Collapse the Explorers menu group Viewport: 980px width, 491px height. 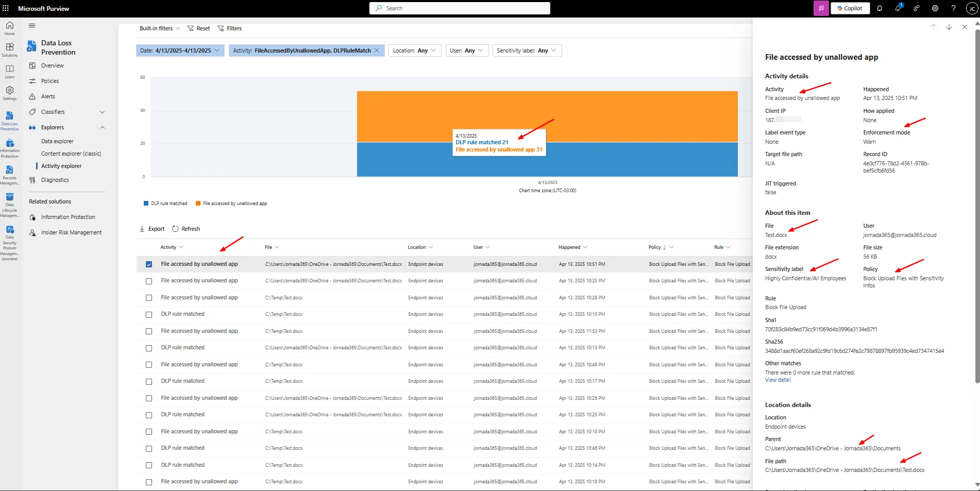click(x=102, y=127)
